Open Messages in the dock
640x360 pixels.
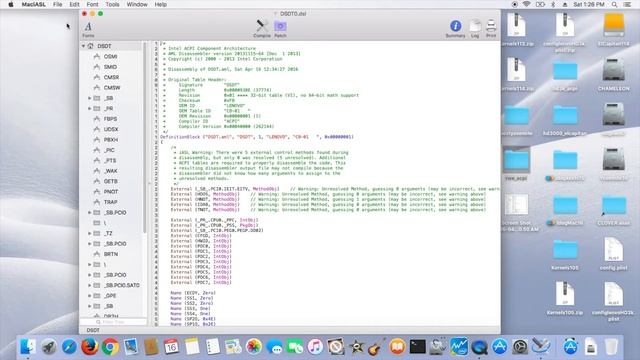274,347
